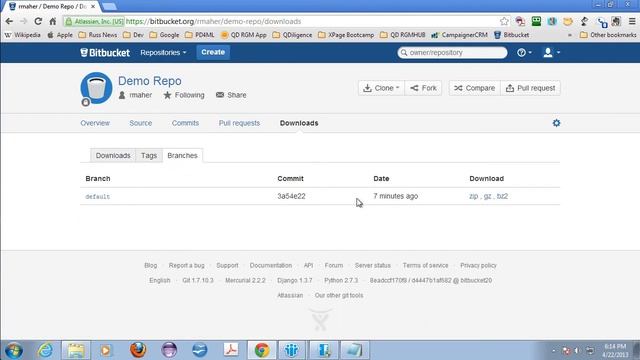640x360 pixels.
Task: Click the English language link
Action: [x=160, y=280]
